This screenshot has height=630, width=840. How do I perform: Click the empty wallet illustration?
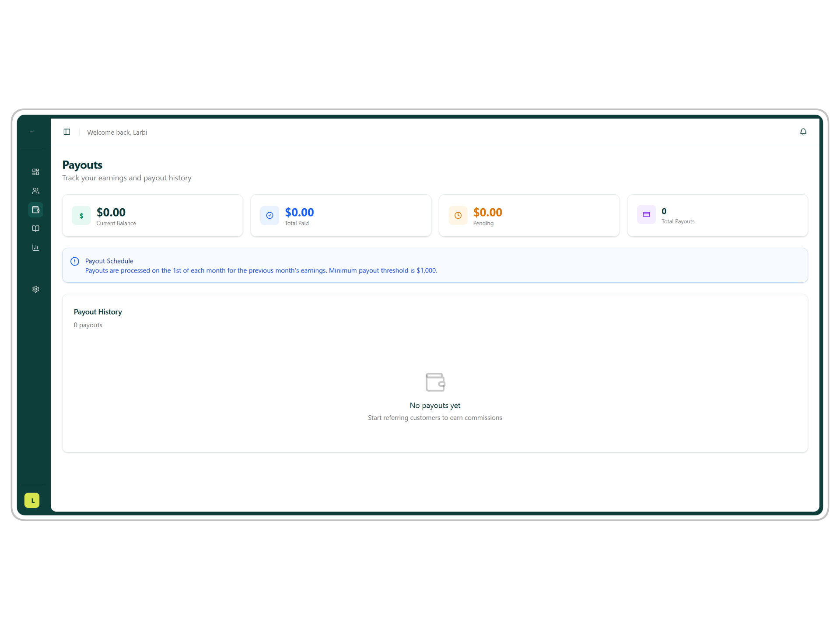point(435,382)
